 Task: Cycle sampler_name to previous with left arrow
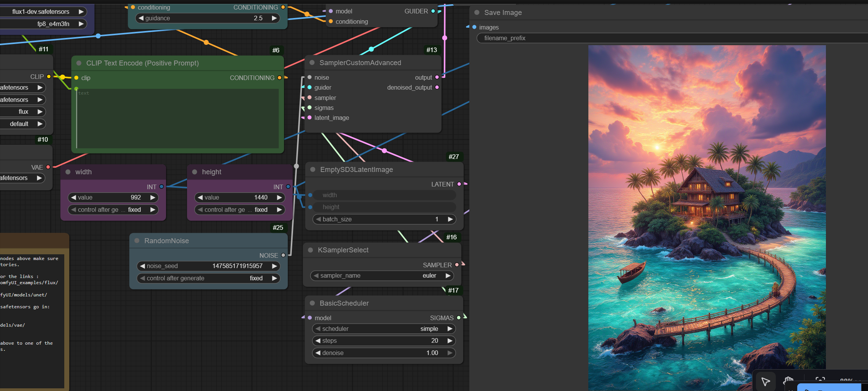316,276
